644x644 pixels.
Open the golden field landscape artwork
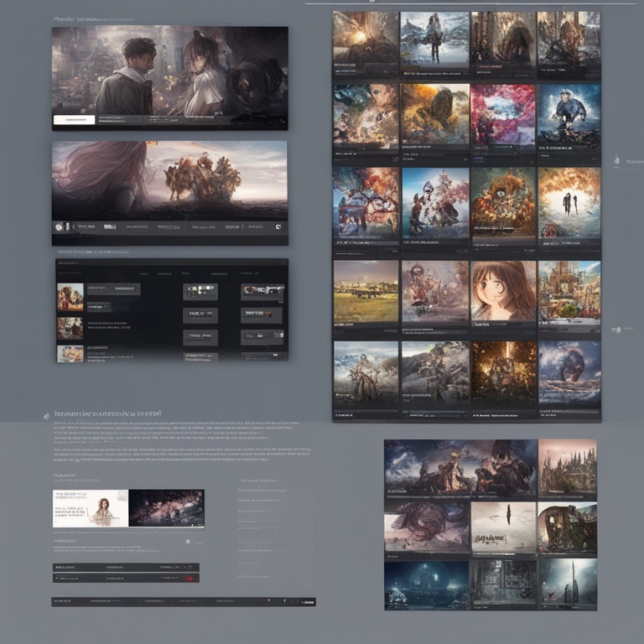366,292
